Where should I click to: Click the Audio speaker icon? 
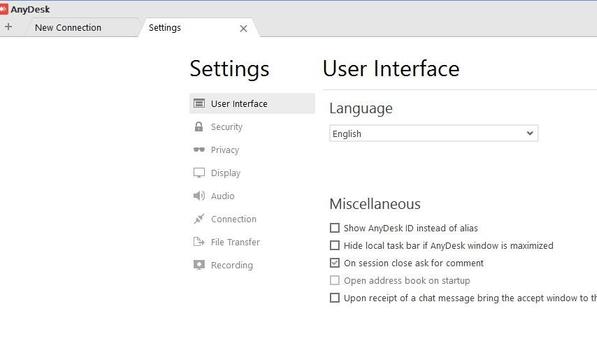point(199,196)
